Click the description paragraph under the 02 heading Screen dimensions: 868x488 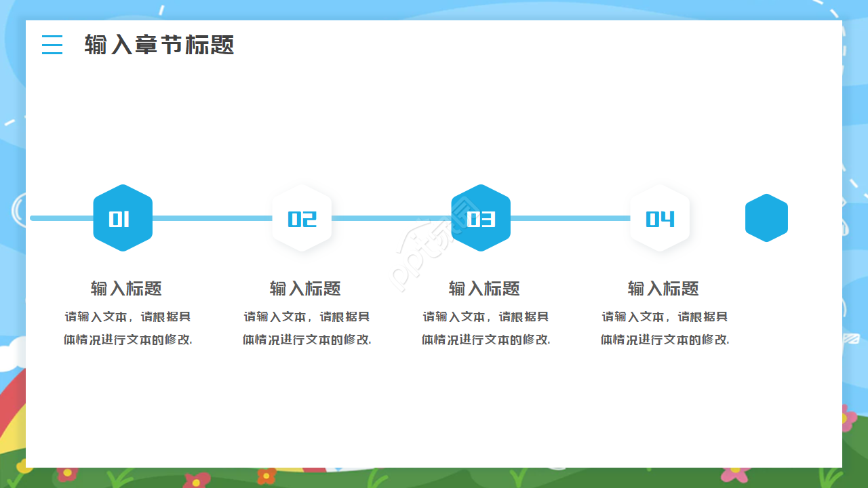tap(307, 328)
